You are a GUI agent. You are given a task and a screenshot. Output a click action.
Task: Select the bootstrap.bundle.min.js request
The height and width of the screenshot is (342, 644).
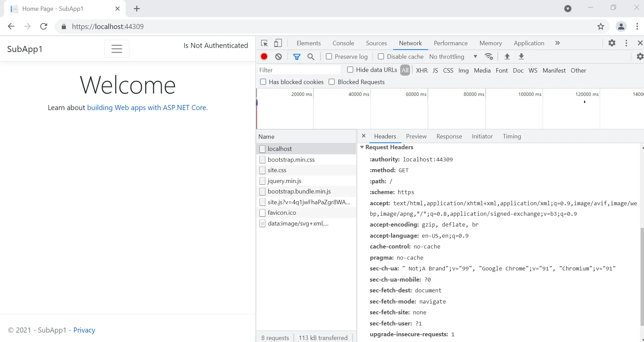[x=306, y=191]
